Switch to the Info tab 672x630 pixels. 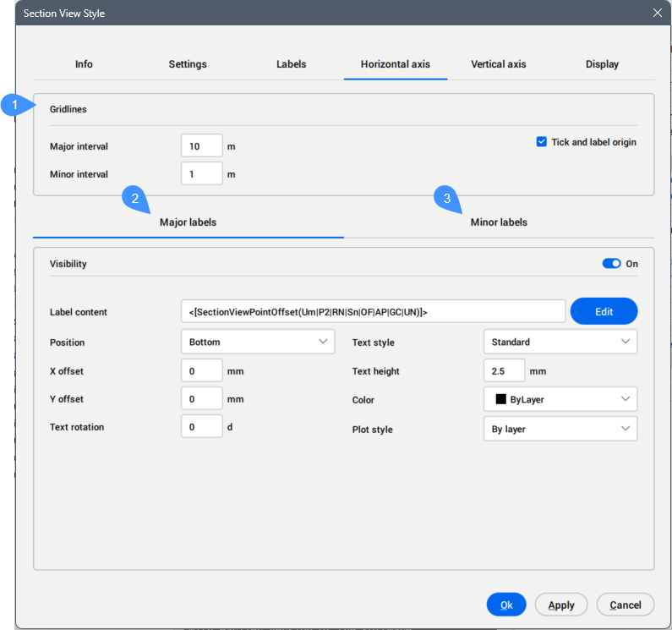click(84, 64)
